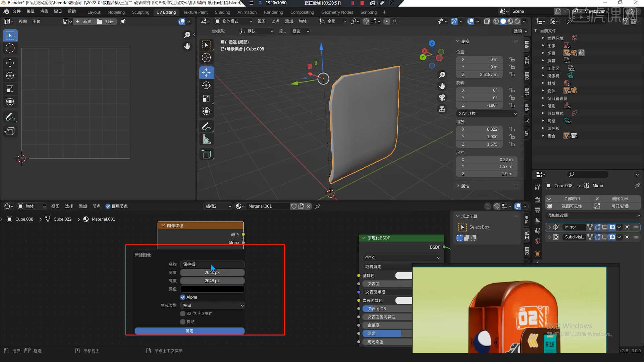Screen dimensions: 644x362
Task: Expand the Add Modifier dropdown
Action: tap(593, 216)
